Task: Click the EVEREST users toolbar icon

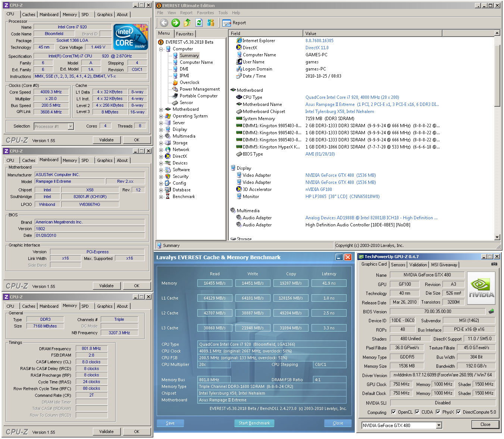Action: tap(211, 23)
